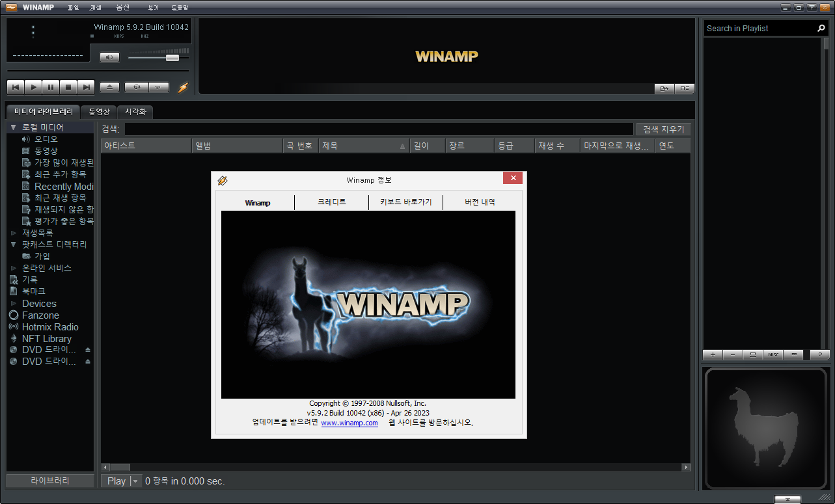The height and width of the screenshot is (504, 835).
Task: Click the Winamp logo icon in title bar
Action: pyautogui.click(x=12, y=7)
